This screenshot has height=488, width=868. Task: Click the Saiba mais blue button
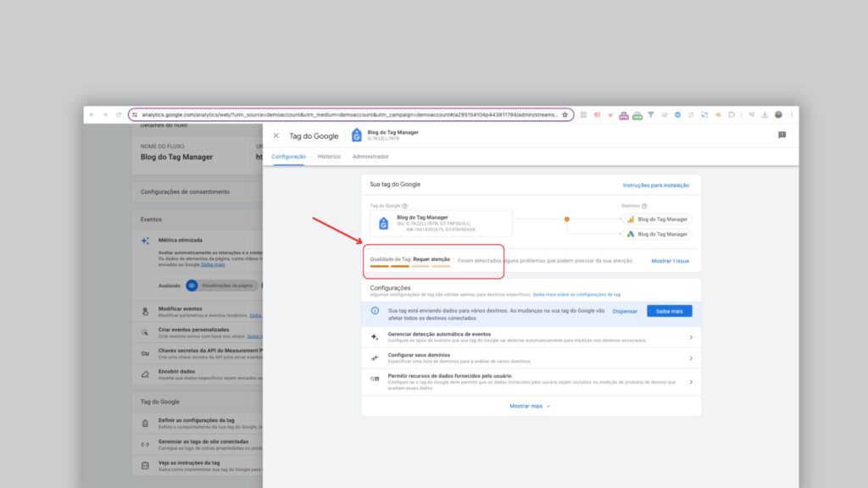coord(670,311)
